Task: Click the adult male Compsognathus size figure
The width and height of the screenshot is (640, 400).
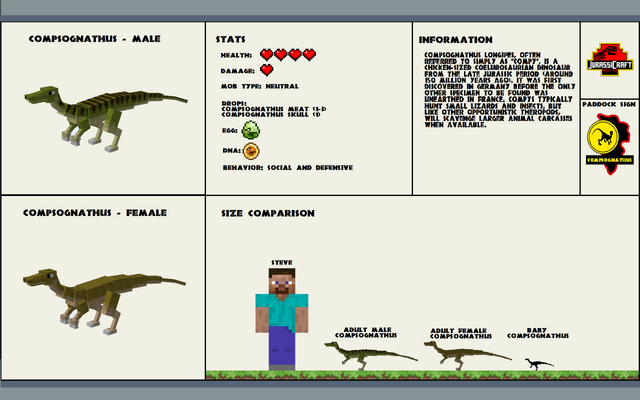Action: [371, 356]
